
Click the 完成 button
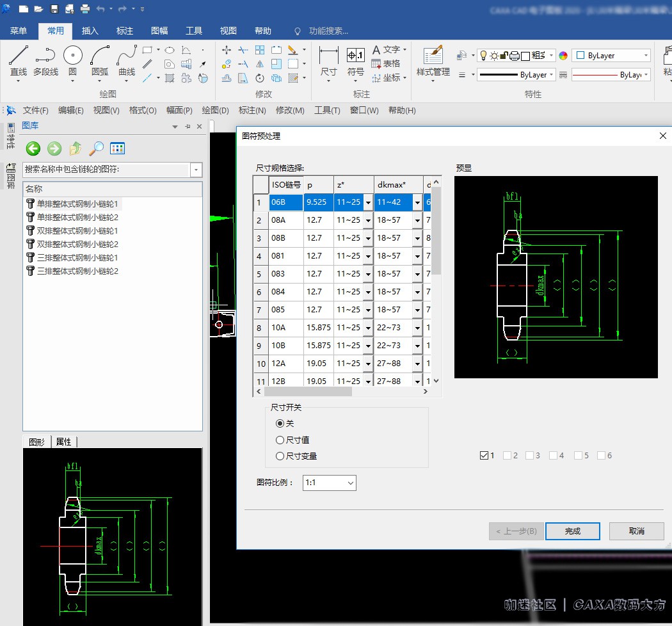click(572, 531)
